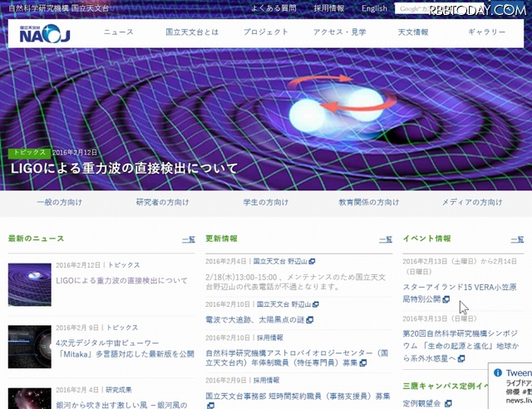The height and width of the screenshot is (409, 532).
Task: Focus the Google custom search field
Action: [x=438, y=9]
